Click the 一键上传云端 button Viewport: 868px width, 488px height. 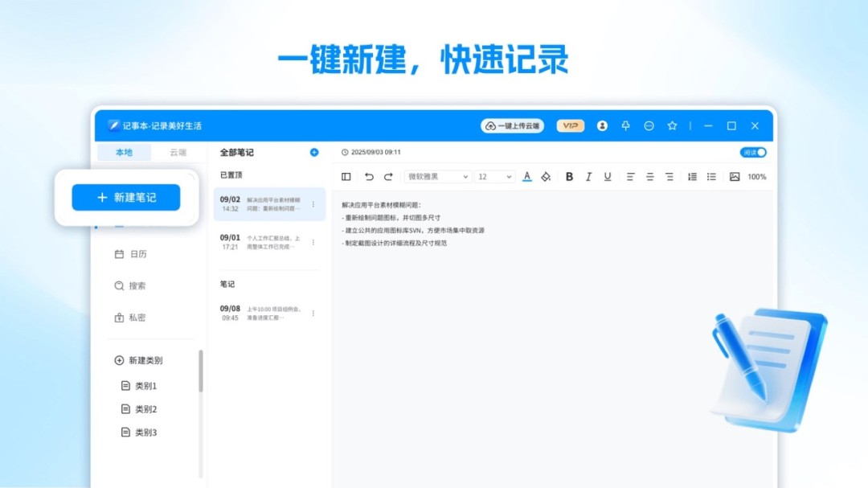point(514,126)
